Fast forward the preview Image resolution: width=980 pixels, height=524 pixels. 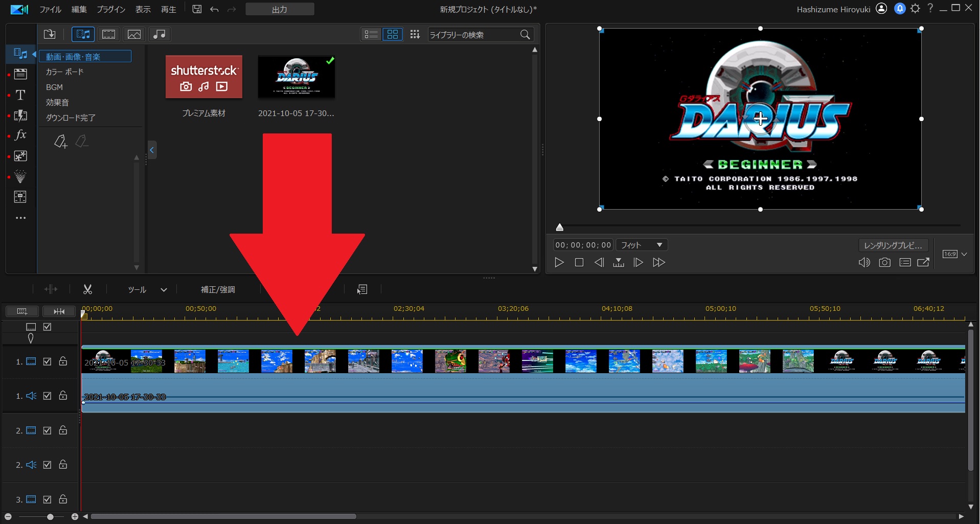[x=659, y=263]
